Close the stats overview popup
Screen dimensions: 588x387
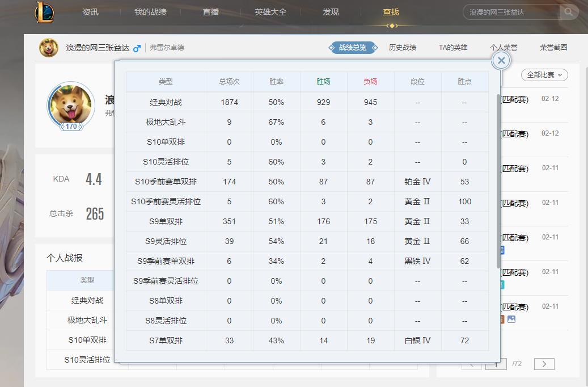coord(501,60)
